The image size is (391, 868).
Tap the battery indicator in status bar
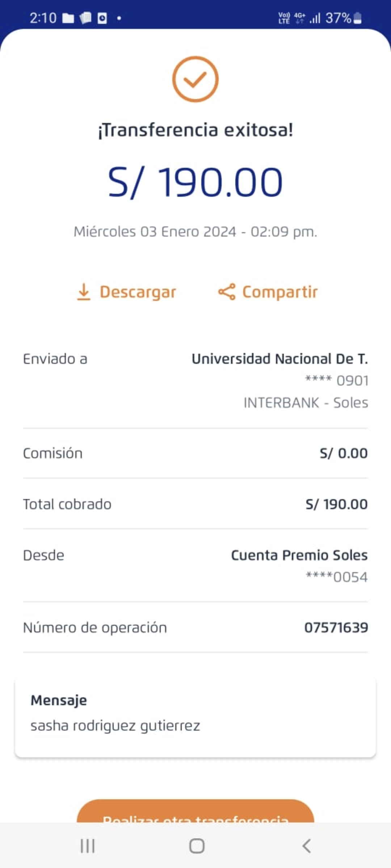coord(357,18)
